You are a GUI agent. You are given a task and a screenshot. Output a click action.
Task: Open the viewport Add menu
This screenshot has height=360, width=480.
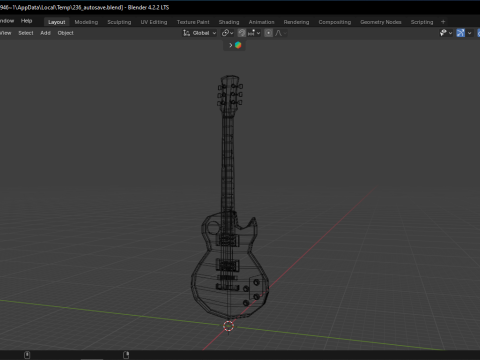45,33
